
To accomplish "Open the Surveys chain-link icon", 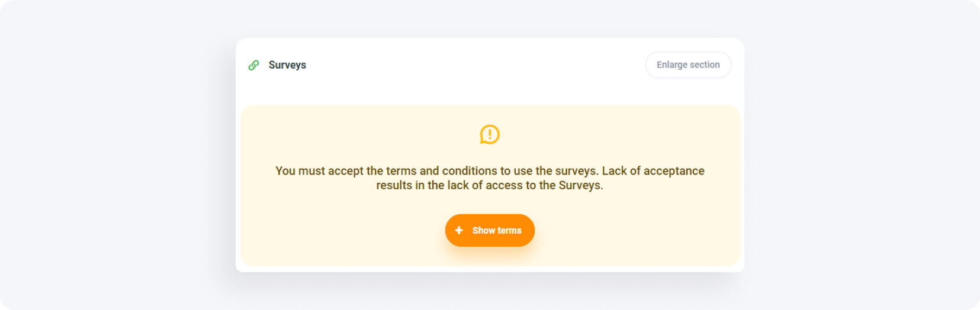I will 253,65.
